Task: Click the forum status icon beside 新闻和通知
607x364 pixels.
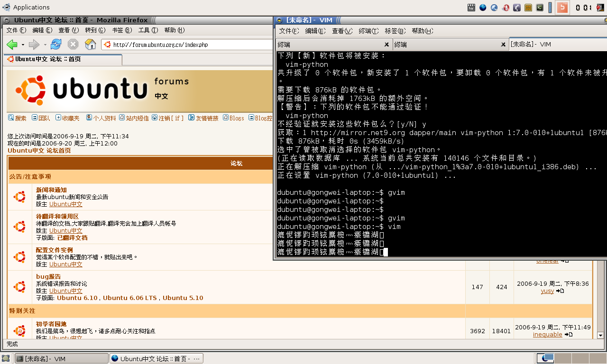Action: pyautogui.click(x=19, y=197)
